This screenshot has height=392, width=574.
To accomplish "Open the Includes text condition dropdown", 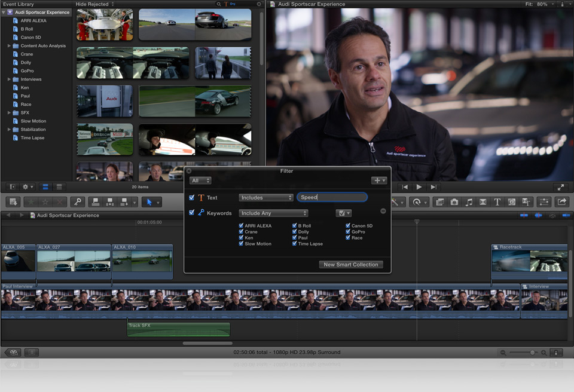I will [x=265, y=198].
